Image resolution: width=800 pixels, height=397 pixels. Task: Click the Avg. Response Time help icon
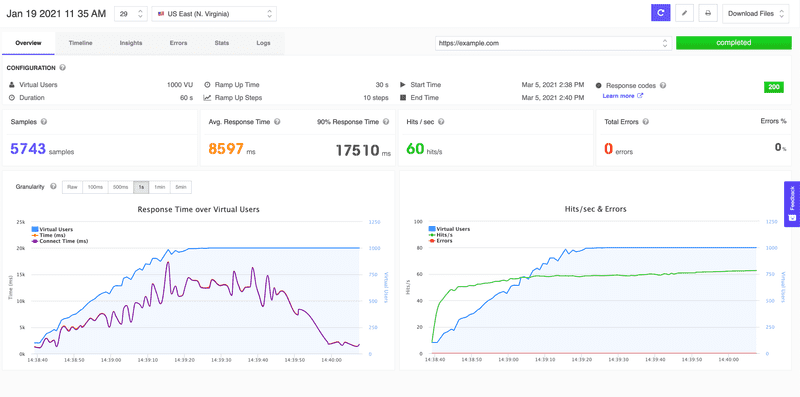(x=277, y=121)
